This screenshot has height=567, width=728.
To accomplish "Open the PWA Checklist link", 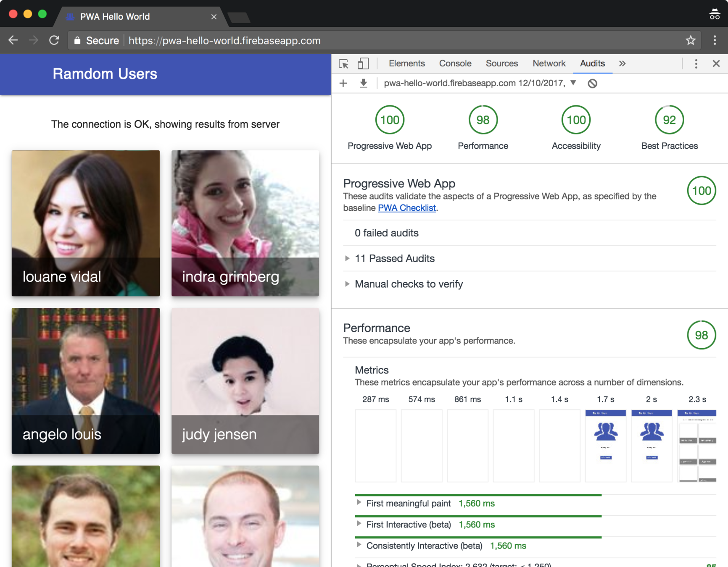I will pos(406,208).
